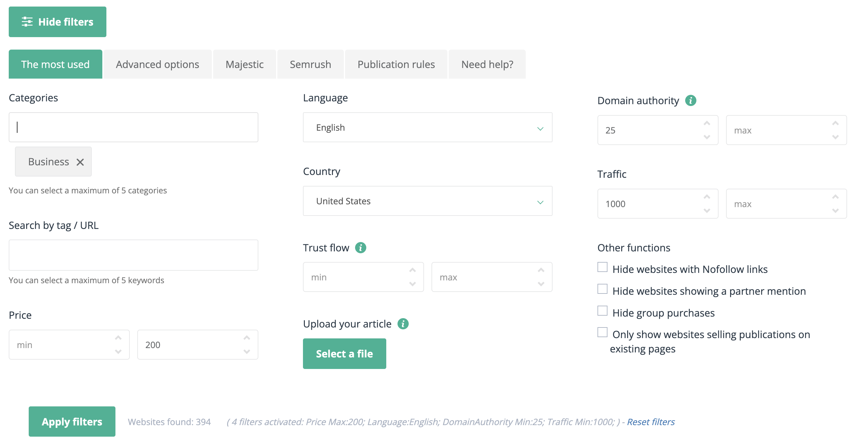Click the Reset filters link
The width and height of the screenshot is (868, 446).
[x=650, y=422]
